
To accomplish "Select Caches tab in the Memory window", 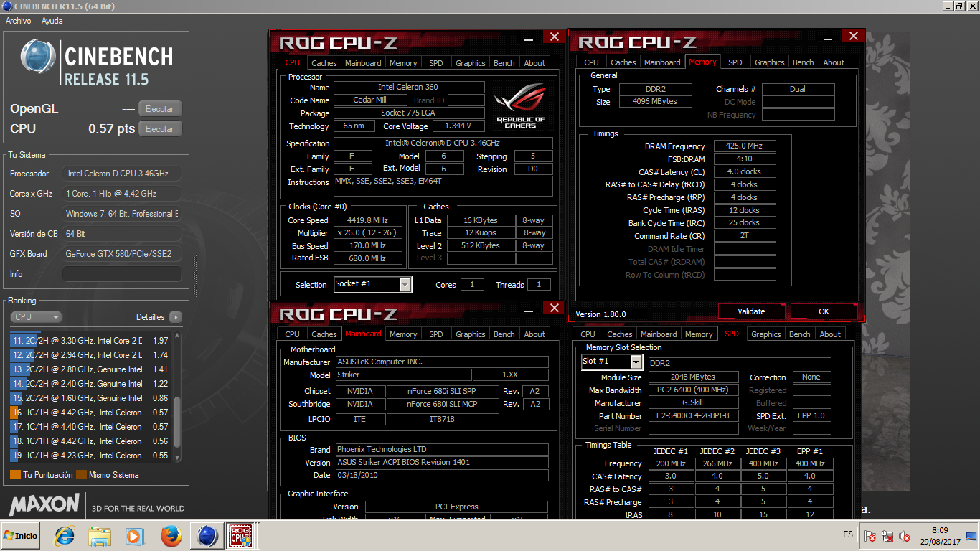I will [623, 62].
